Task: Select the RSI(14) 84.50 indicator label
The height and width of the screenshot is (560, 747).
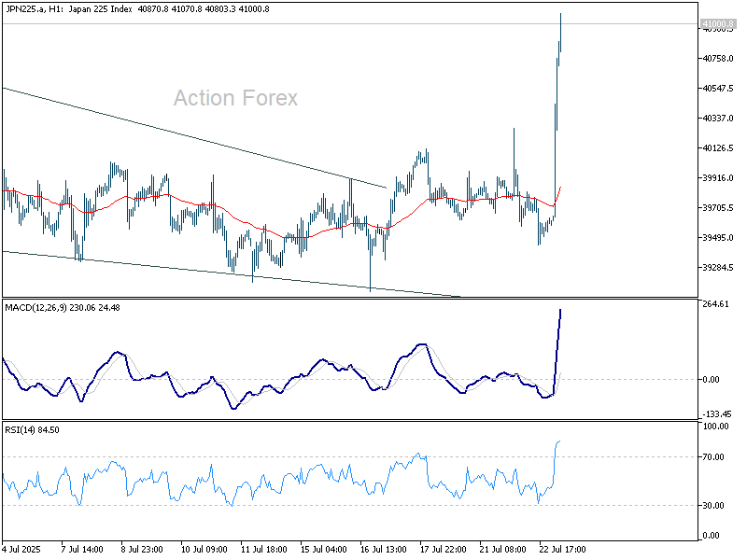Action: (32, 430)
